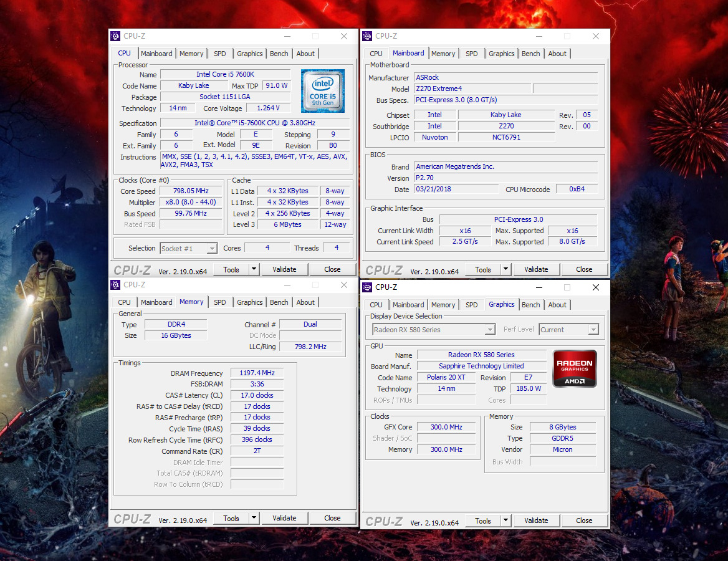This screenshot has height=561, width=728.
Task: Click the processor name field Intel Core i5 7600K
Action: [225, 74]
